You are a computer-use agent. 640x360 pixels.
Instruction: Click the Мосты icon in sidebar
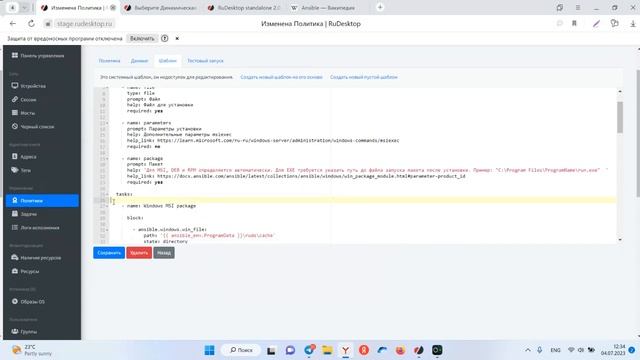point(15,113)
